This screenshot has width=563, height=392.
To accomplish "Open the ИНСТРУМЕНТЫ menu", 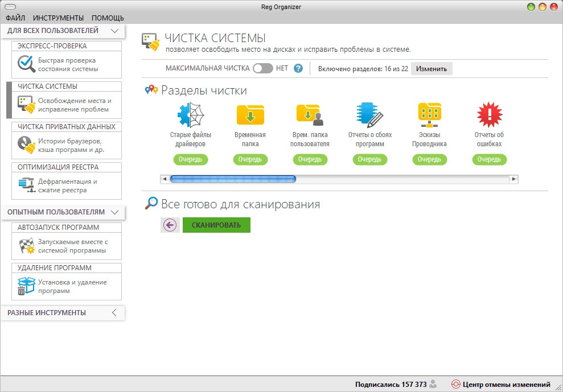I will coord(58,18).
